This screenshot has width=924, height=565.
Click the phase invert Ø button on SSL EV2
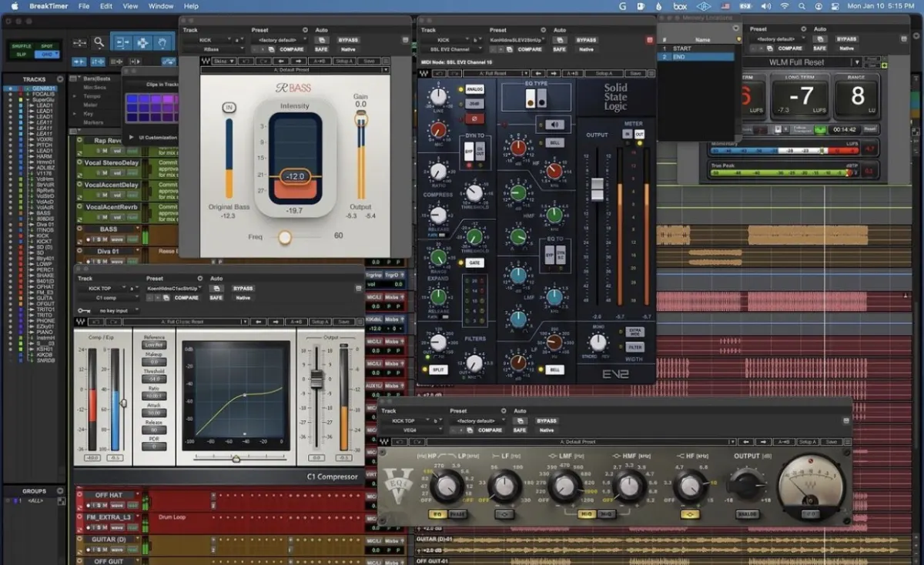[x=474, y=119]
